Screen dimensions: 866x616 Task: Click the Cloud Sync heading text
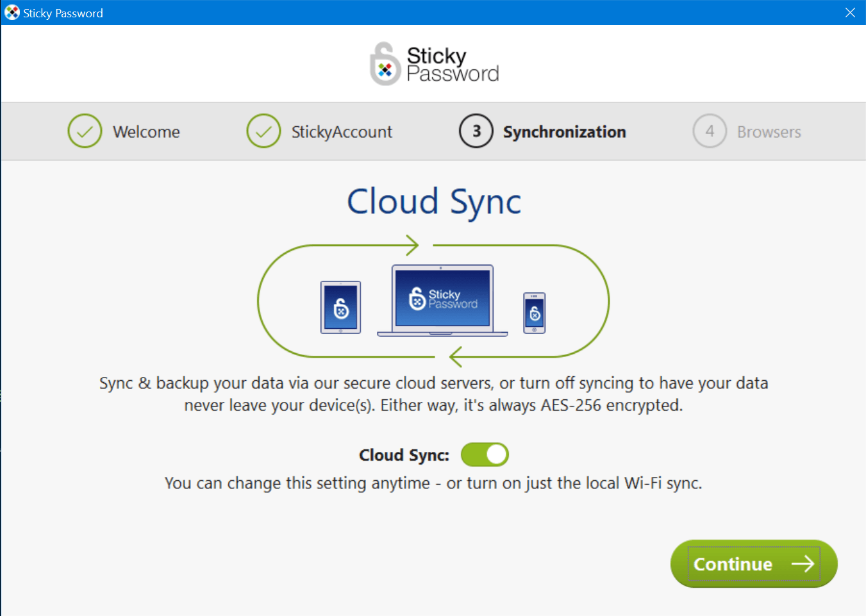[433, 202]
